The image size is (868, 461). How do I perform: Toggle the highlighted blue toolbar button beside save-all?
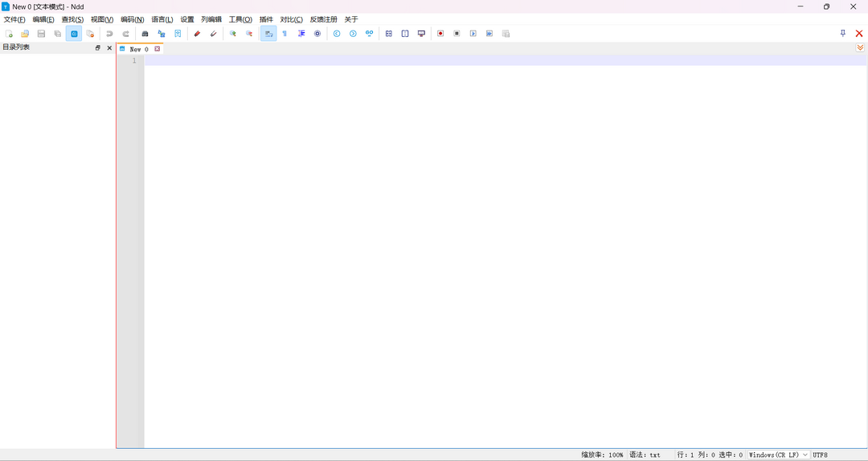click(x=74, y=34)
